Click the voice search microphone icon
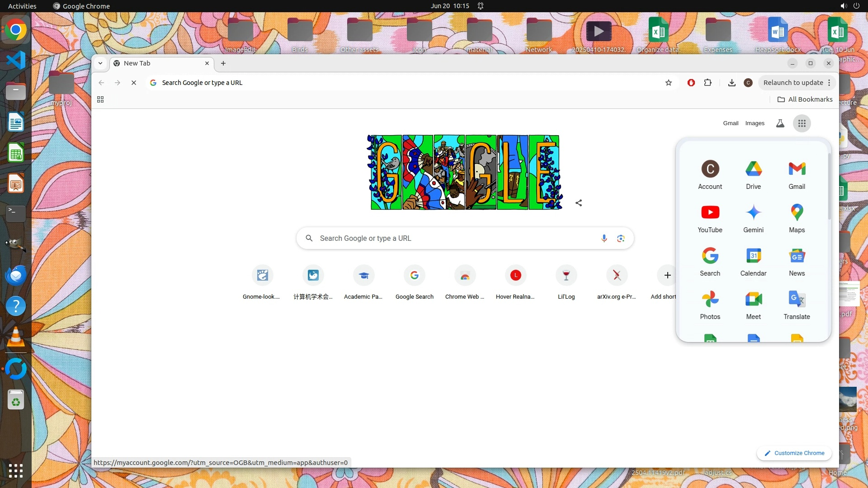The height and width of the screenshot is (488, 868). tap(604, 238)
